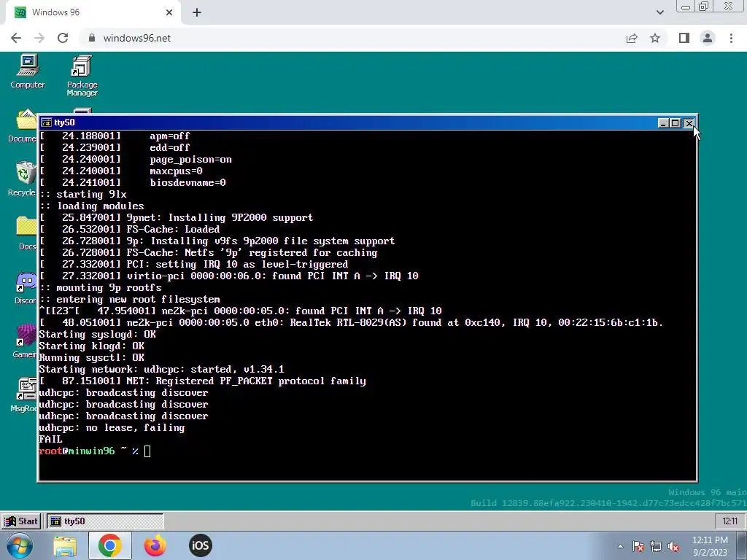Click the 'FAIL' line in terminal
Screen dimensions: 747x560
pyautogui.click(x=50, y=439)
